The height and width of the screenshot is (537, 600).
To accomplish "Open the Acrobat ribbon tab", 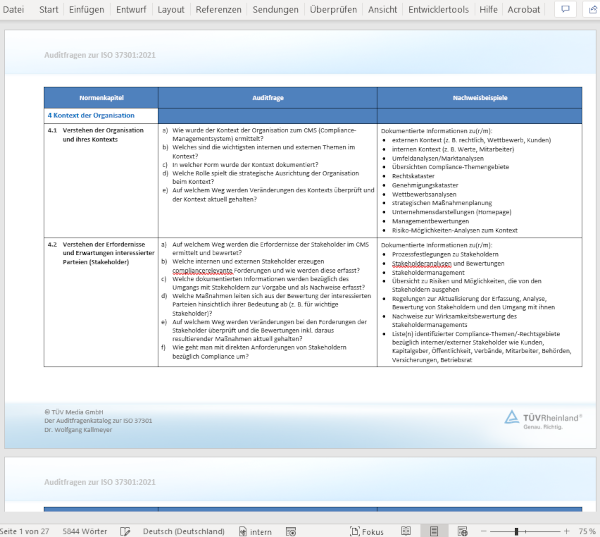I will 523,10.
